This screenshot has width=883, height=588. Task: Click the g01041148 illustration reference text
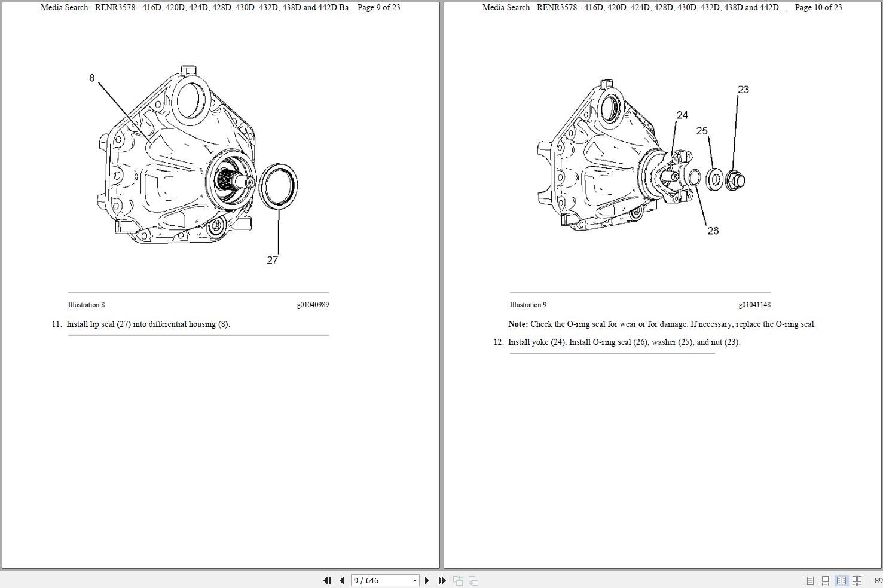[x=756, y=305]
